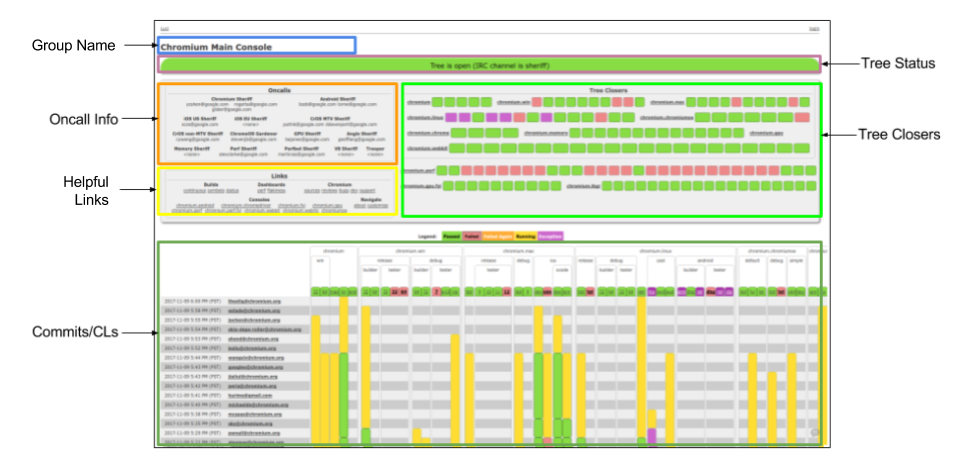Click first green box in chromium.perf row
958x464 pixels.
442,170
